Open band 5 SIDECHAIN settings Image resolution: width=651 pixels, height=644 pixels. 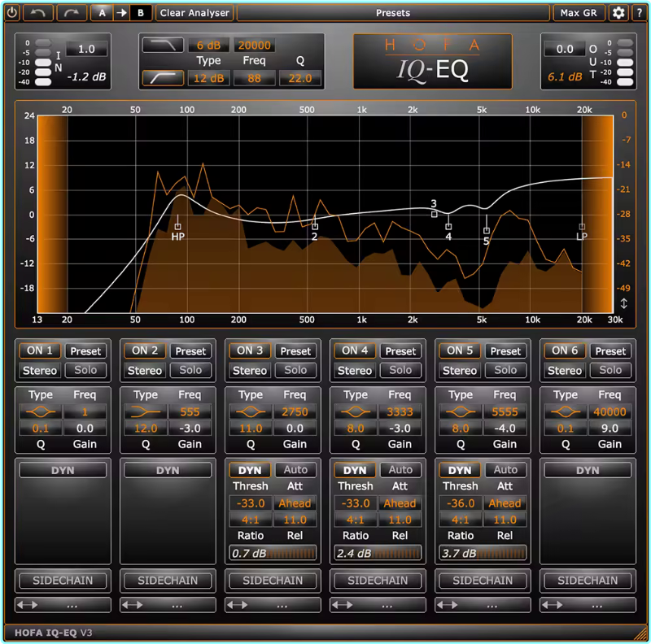[483, 580]
